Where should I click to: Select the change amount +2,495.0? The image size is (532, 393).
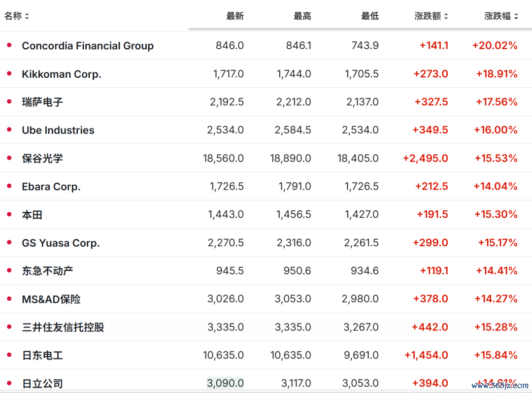(426, 158)
